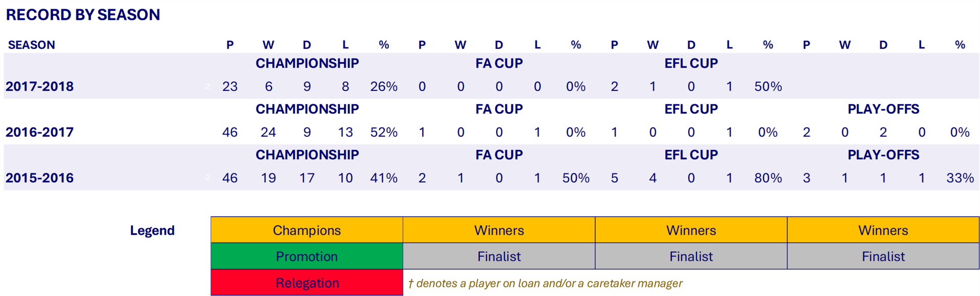Click the rightmost Finalist legend cell
The width and height of the screenshot is (980, 296).
point(883,256)
